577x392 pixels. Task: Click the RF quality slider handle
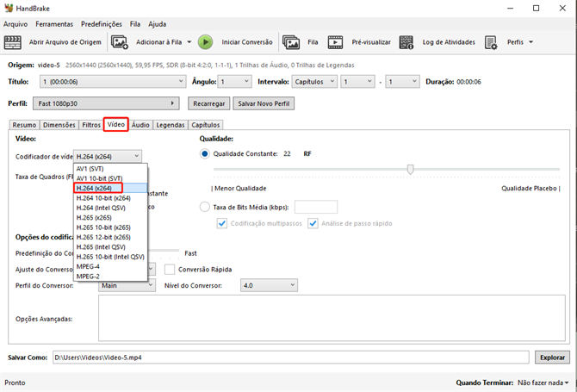click(411, 170)
